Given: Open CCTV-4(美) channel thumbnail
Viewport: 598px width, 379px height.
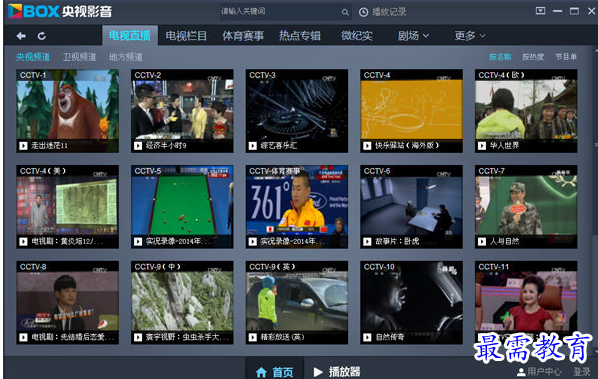Looking at the screenshot, I should [x=68, y=206].
